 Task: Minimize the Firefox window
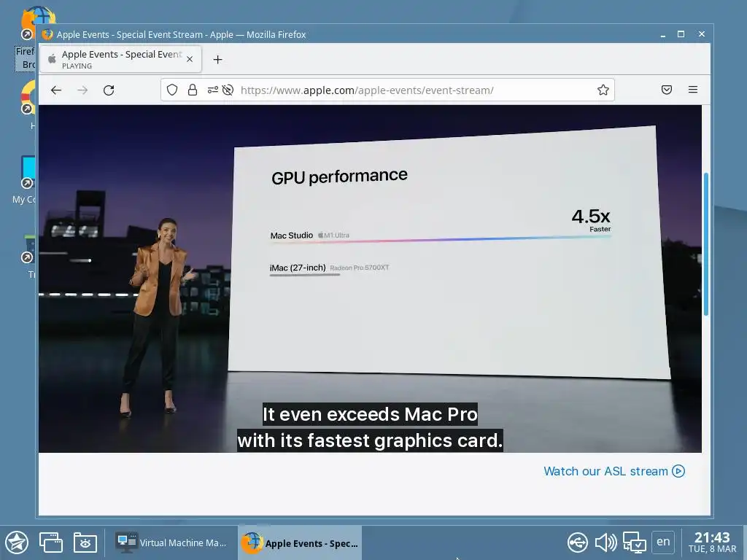pyautogui.click(x=662, y=34)
